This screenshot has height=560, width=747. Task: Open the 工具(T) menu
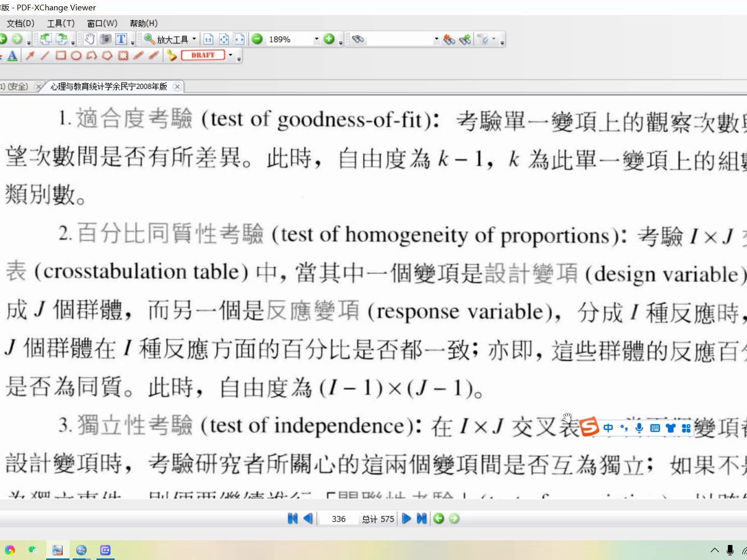click(x=61, y=23)
